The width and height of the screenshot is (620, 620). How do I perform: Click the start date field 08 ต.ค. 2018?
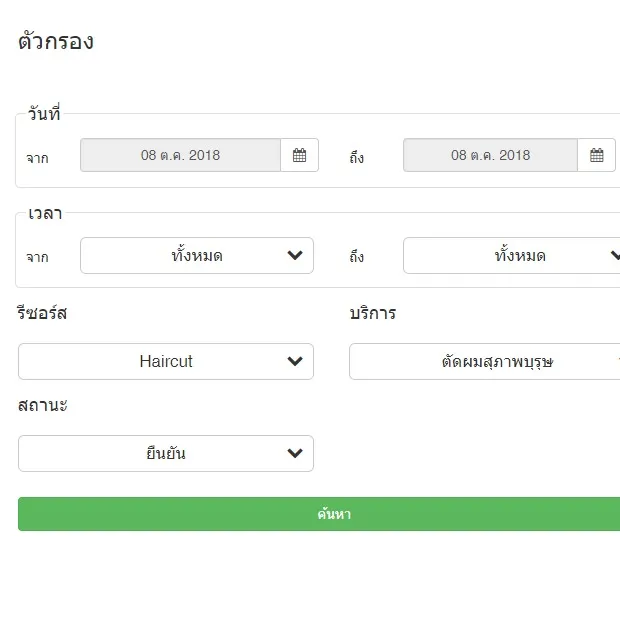(180, 155)
